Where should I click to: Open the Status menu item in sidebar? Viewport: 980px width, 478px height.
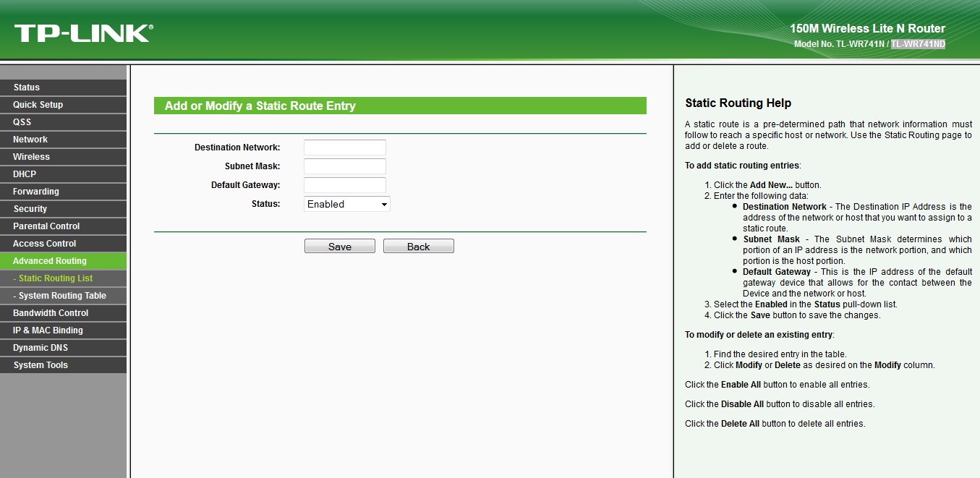(x=27, y=88)
